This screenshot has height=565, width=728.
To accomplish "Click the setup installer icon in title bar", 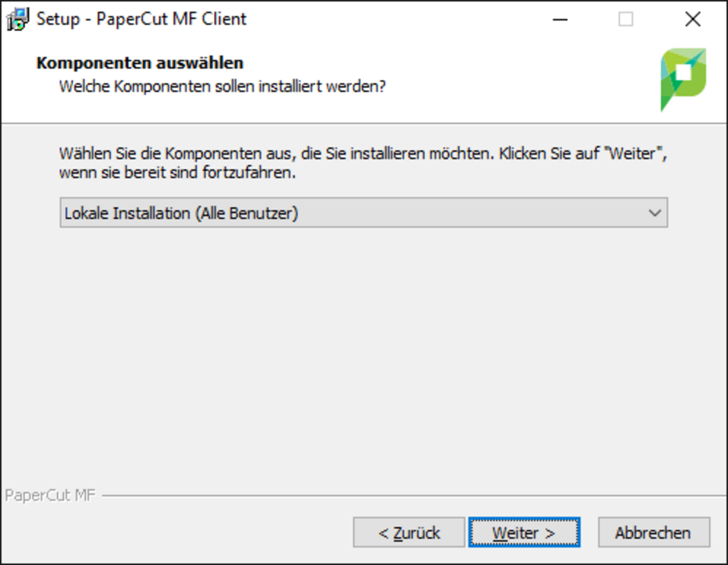I will 18,19.
